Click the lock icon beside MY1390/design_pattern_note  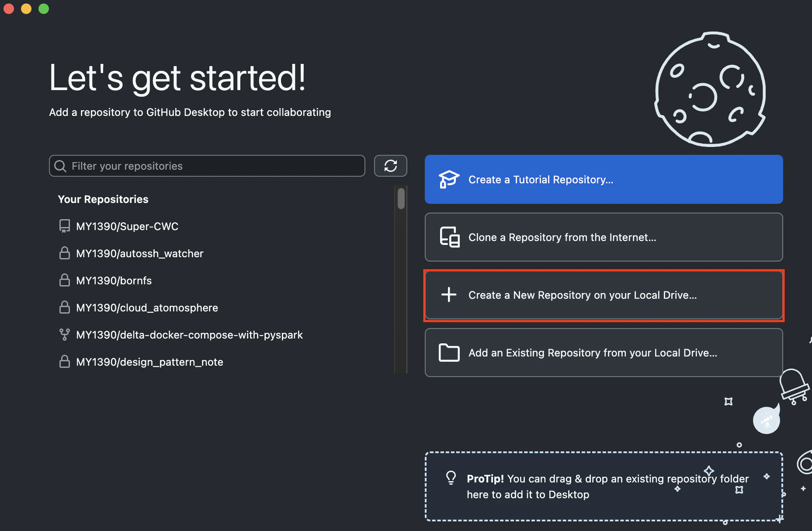point(65,362)
